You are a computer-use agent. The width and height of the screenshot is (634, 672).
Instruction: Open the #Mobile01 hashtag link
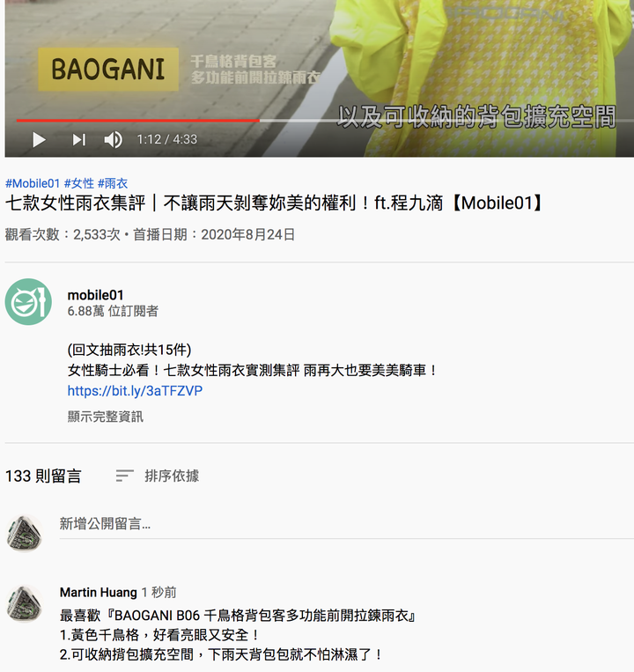[33, 183]
